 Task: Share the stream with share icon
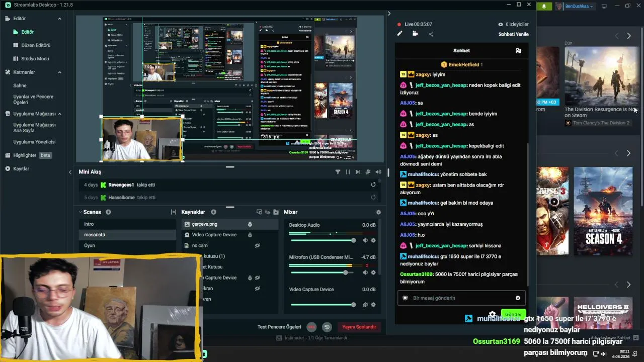tap(431, 34)
